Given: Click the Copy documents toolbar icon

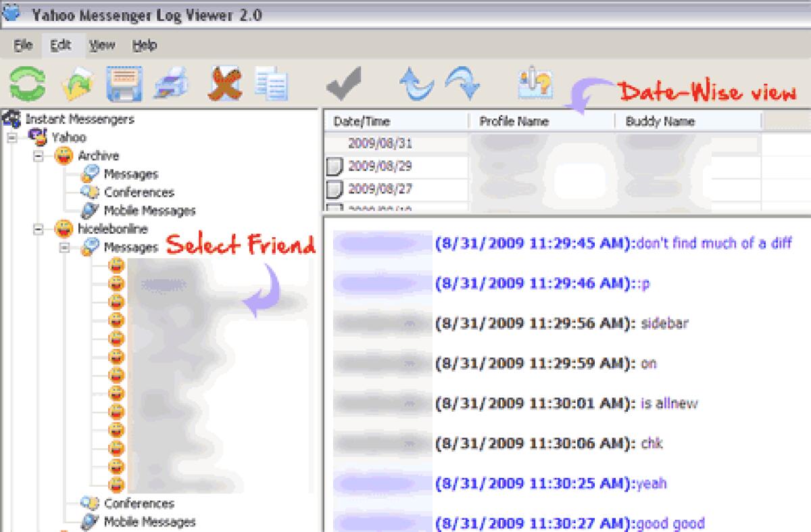Looking at the screenshot, I should 271,85.
